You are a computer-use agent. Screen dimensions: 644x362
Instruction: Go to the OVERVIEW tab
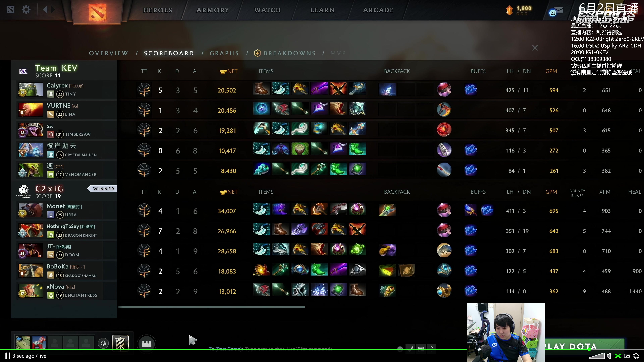[x=109, y=53]
